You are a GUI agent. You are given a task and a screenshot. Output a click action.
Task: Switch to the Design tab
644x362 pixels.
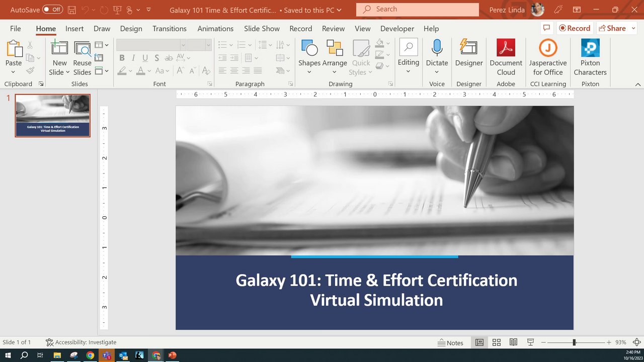coord(131,29)
